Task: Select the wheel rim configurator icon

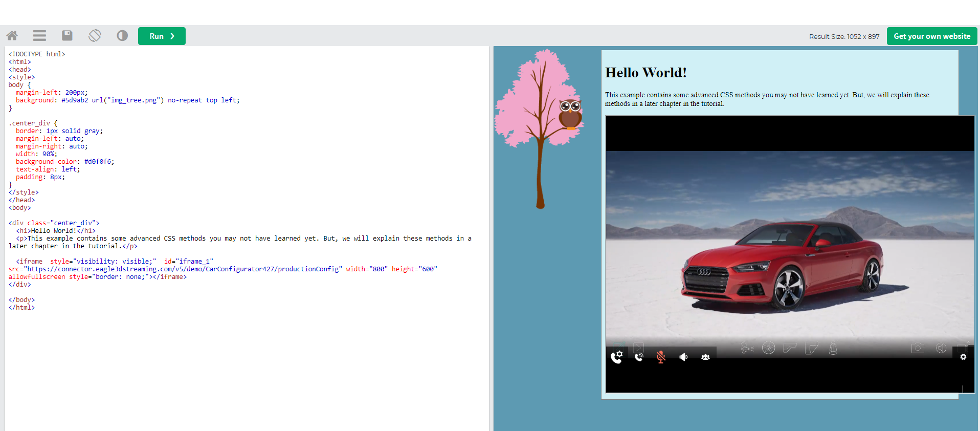Action: (768, 348)
